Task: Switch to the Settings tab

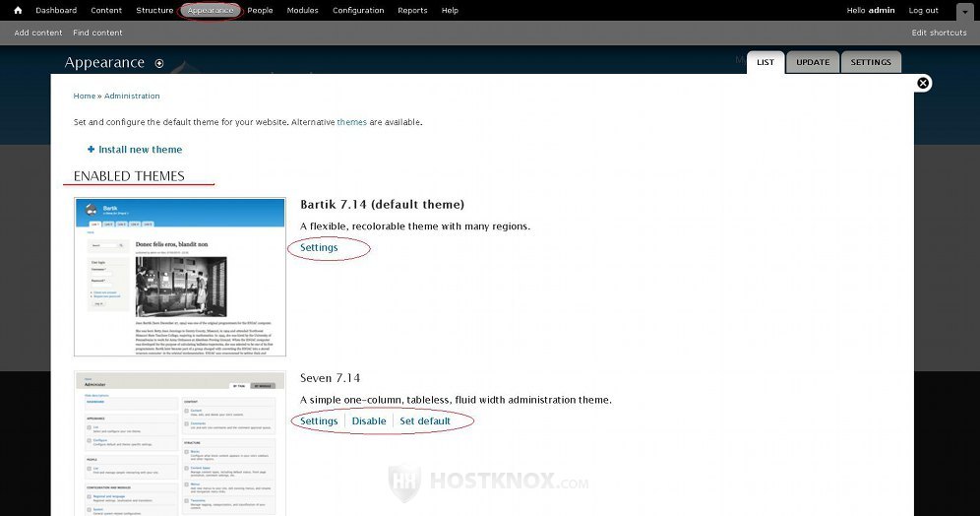Action: 871,62
